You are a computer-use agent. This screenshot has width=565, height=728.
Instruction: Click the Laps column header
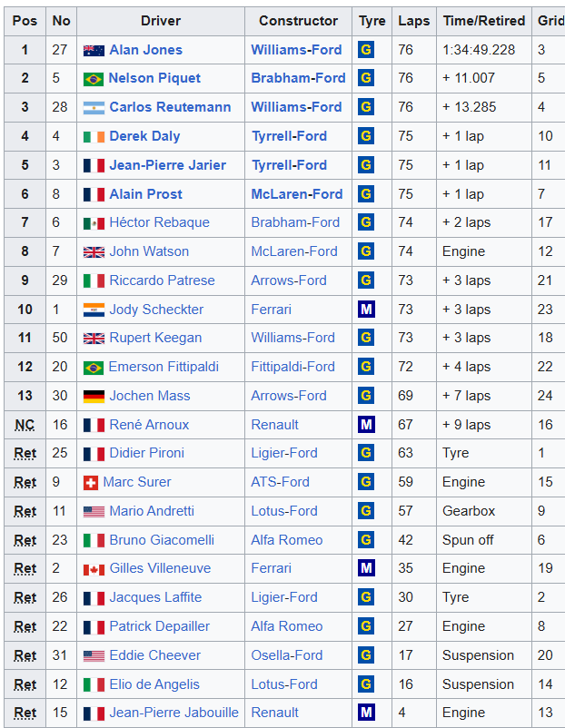414,21
